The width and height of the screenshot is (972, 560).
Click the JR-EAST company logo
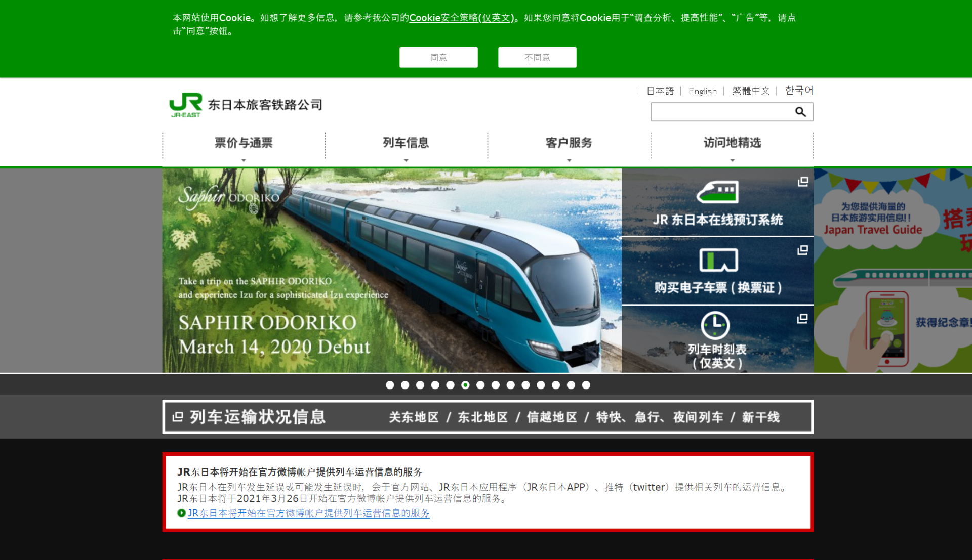(186, 105)
